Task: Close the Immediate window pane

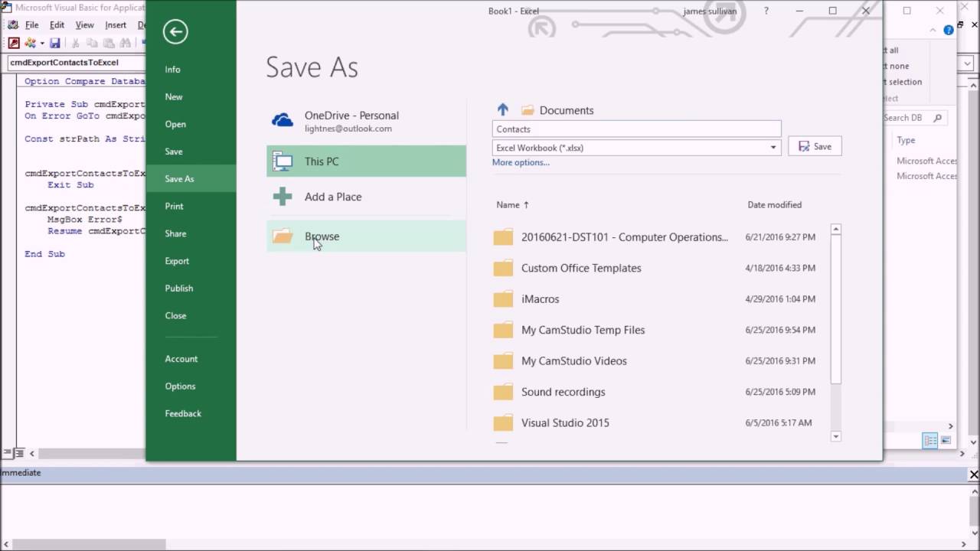Action: coord(974,474)
